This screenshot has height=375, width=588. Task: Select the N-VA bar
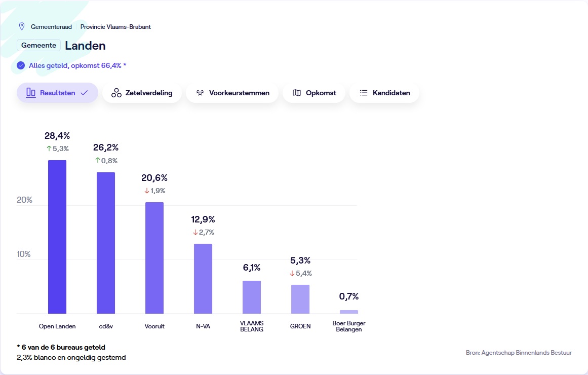[x=203, y=279]
